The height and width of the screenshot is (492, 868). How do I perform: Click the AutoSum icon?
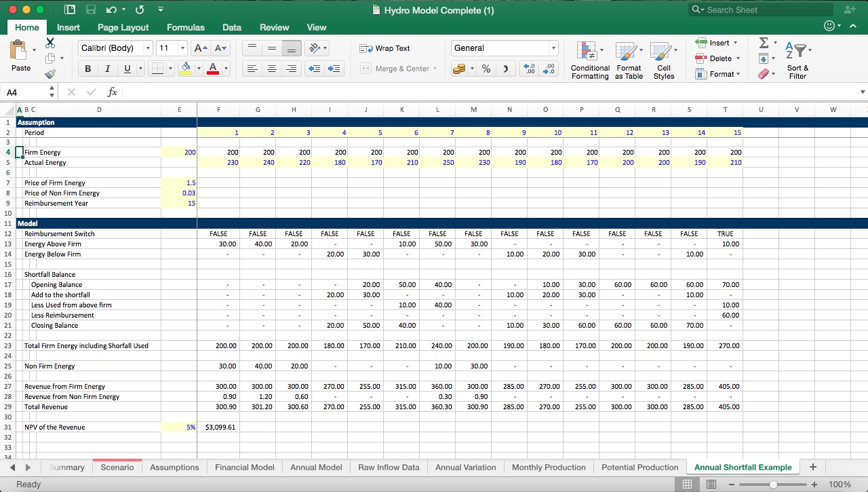point(766,42)
